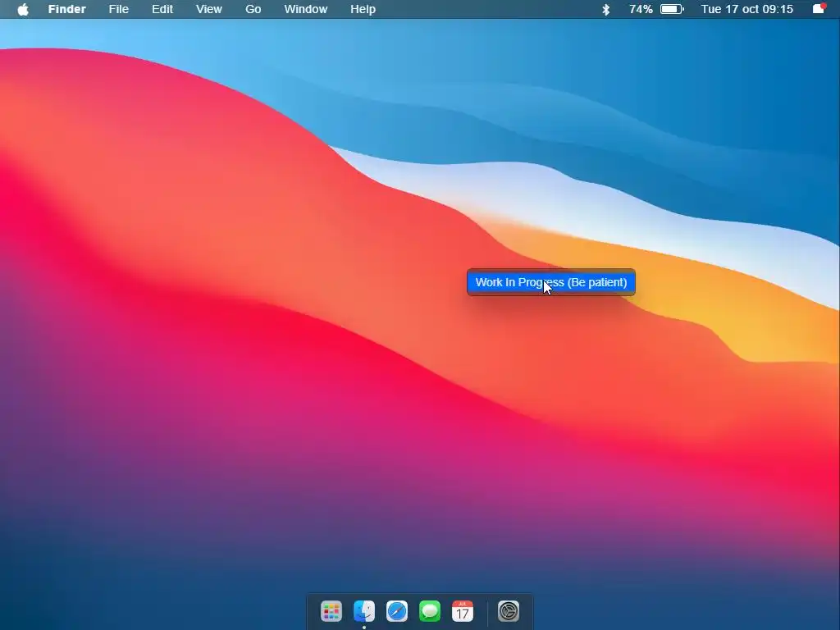
Task: Click the battery icon in menu bar
Action: coord(672,9)
